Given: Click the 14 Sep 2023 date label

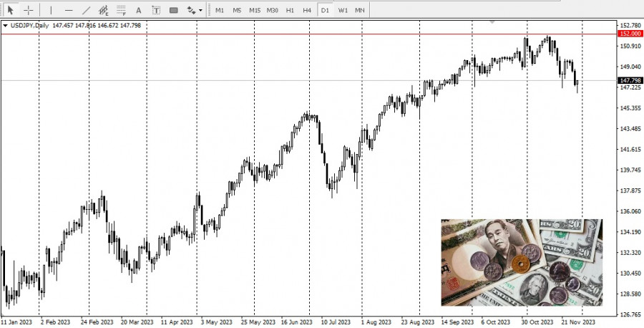Looking at the screenshot, I should pyautogui.click(x=457, y=322).
